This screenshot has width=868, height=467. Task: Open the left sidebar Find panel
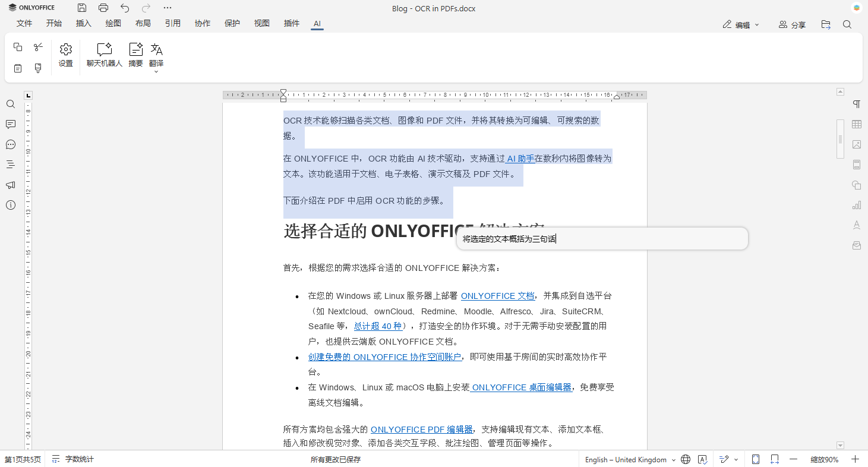11,104
